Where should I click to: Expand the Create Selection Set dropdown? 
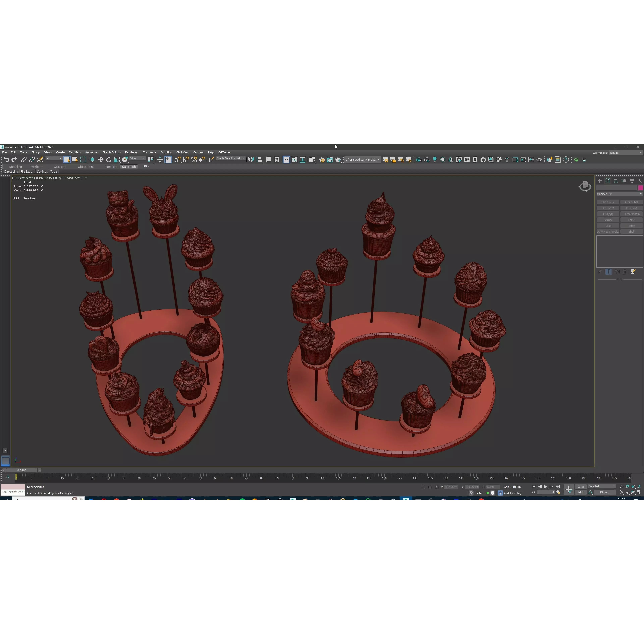pos(230,159)
